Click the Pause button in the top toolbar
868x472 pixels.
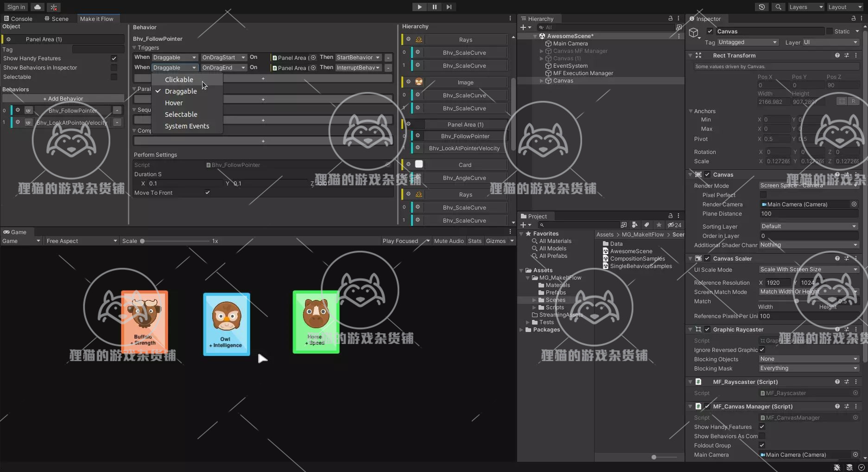point(434,6)
